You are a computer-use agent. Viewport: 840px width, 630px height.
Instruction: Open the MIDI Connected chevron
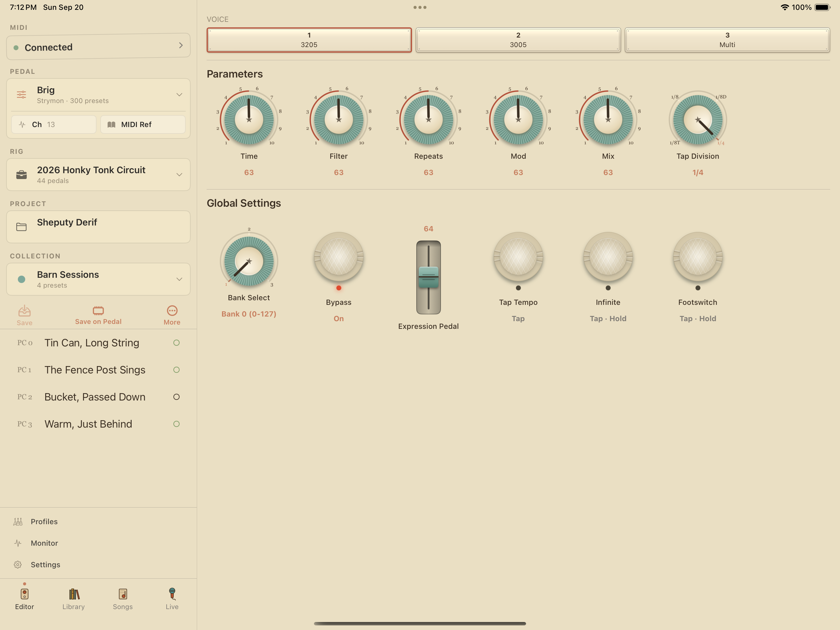click(181, 45)
